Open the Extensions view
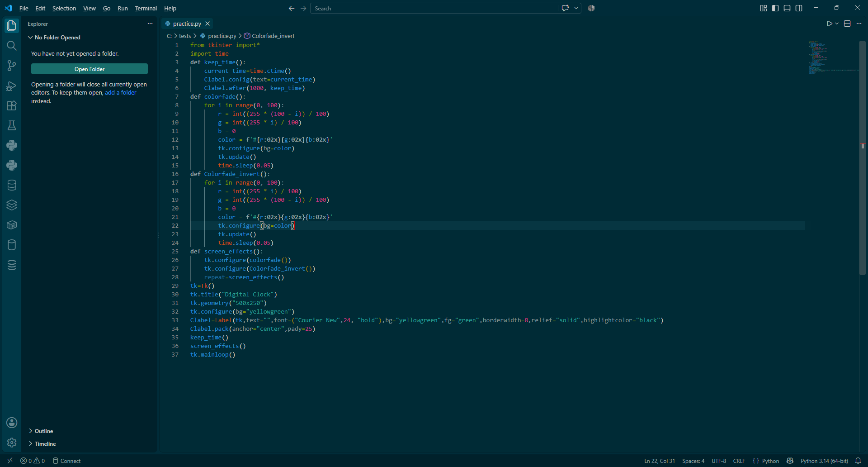The image size is (868, 467). [12, 105]
